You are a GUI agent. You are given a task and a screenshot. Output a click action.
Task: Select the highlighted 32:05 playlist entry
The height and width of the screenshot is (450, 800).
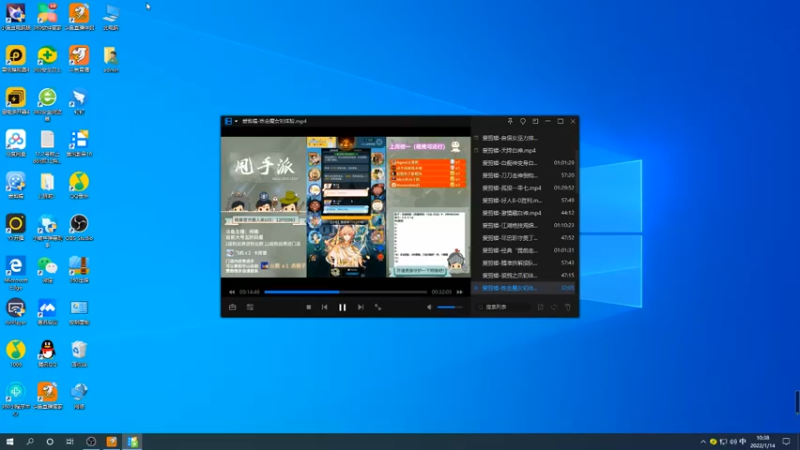(525, 288)
